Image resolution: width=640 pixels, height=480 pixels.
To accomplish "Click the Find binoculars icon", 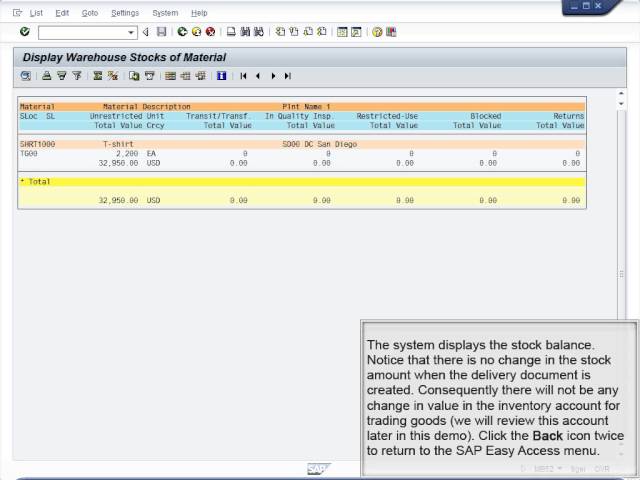I will coord(245,32).
